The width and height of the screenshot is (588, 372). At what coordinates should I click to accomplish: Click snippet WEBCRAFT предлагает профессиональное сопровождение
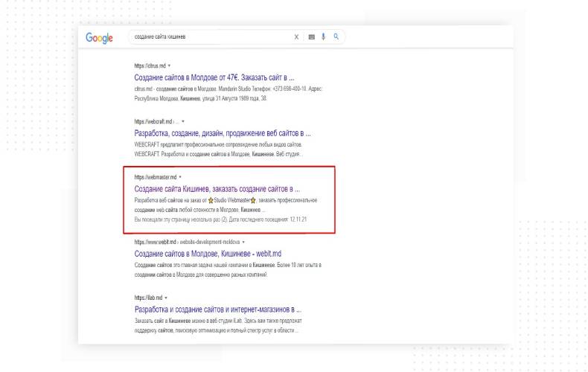tap(219, 150)
